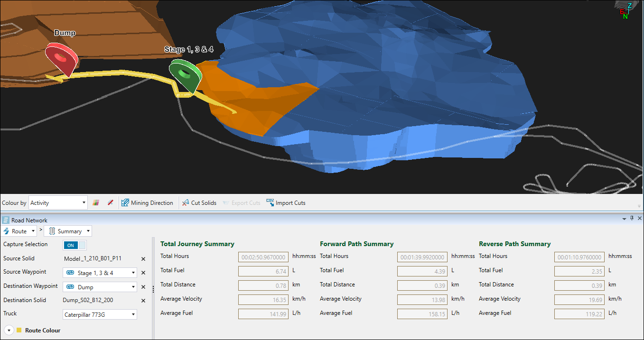
Task: Clear the Source Solid with X icon
Action: tap(143, 259)
